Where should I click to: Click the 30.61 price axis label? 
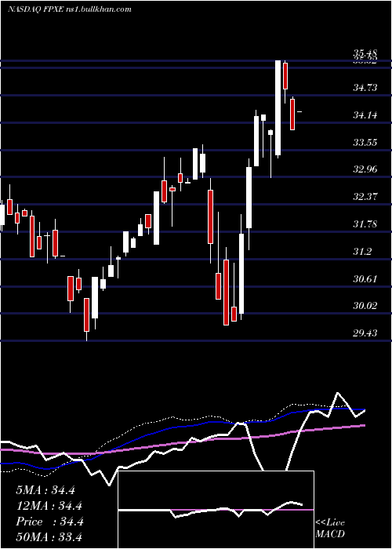pos(365,278)
